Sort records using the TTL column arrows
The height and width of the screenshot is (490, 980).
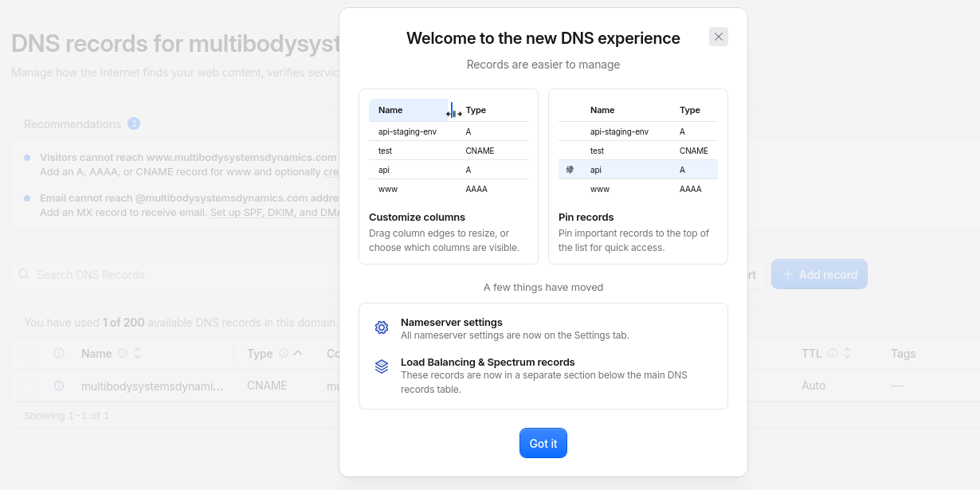[x=848, y=353]
